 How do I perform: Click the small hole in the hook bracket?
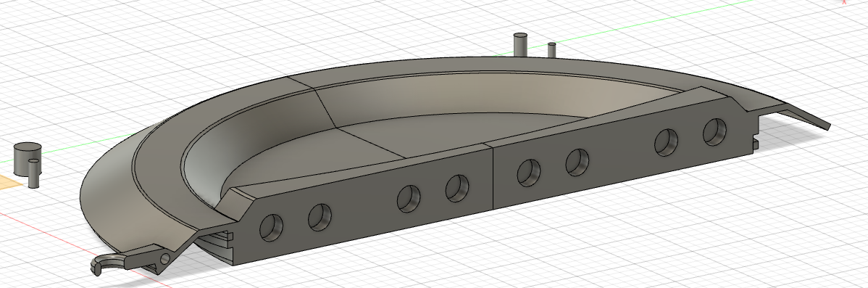pyautogui.click(x=165, y=258)
